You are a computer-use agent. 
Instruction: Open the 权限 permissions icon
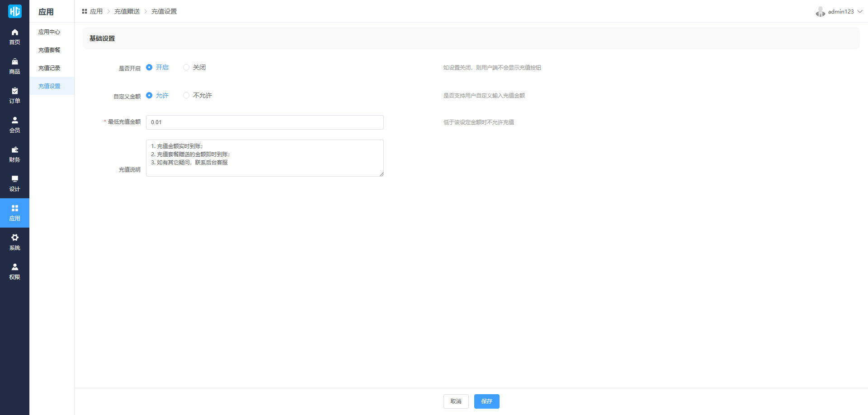click(x=14, y=267)
